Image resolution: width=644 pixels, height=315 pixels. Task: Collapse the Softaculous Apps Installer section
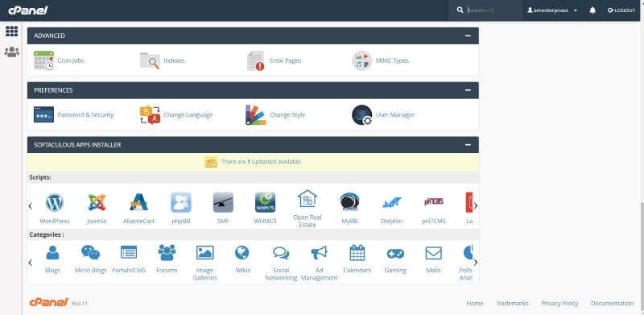pos(468,145)
